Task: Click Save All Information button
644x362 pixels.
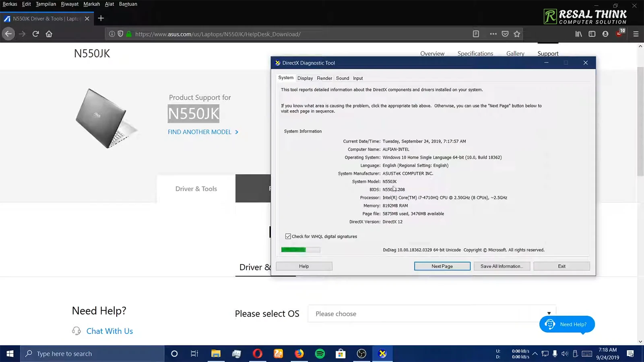Action: (x=502, y=266)
